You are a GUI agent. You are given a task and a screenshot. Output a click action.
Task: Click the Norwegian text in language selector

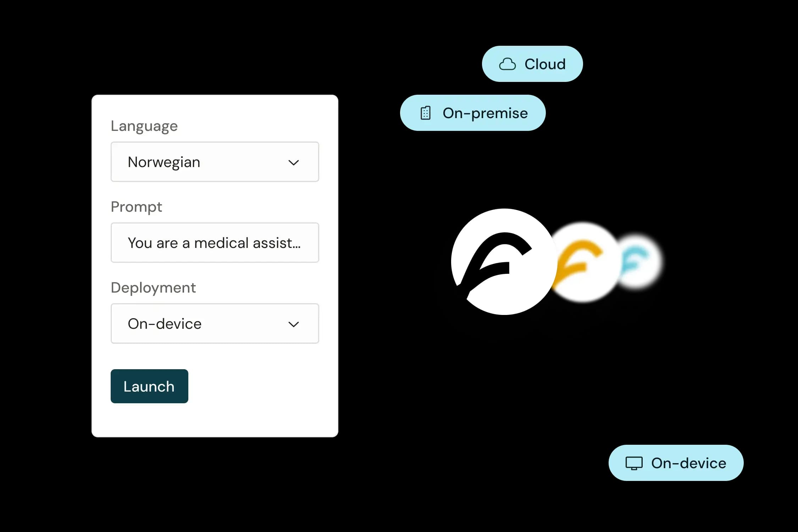pos(164,162)
